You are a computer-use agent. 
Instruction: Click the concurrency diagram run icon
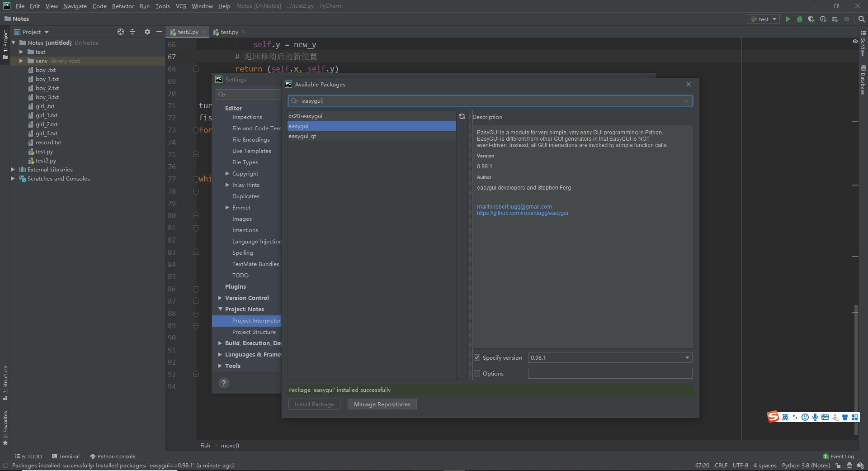[835, 19]
